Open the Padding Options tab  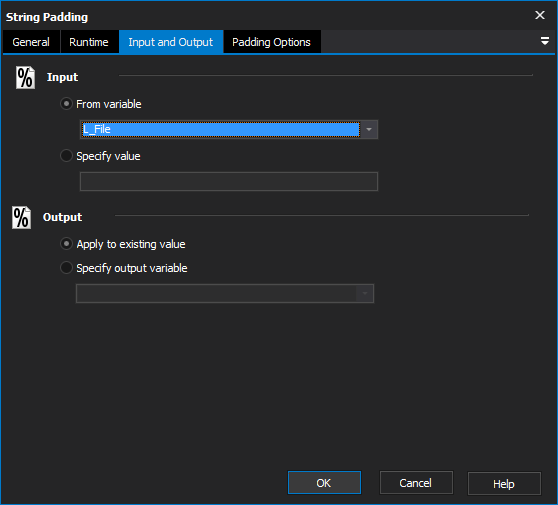[x=272, y=42]
